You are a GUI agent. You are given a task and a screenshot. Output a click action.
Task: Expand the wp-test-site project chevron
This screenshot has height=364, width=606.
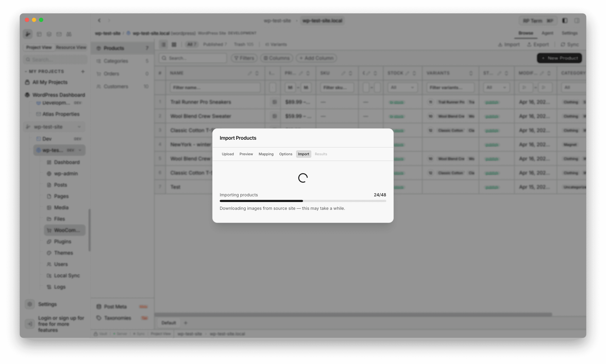coord(79,127)
